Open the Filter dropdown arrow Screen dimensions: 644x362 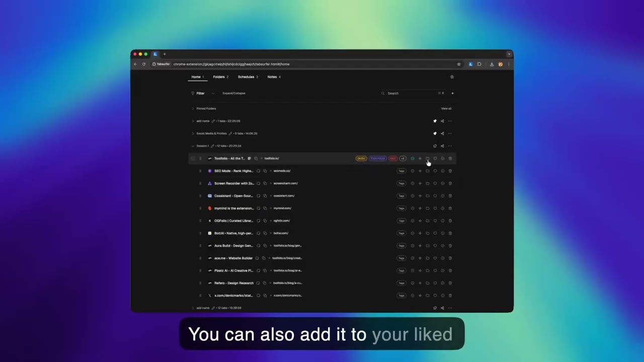pyautogui.click(x=213, y=93)
